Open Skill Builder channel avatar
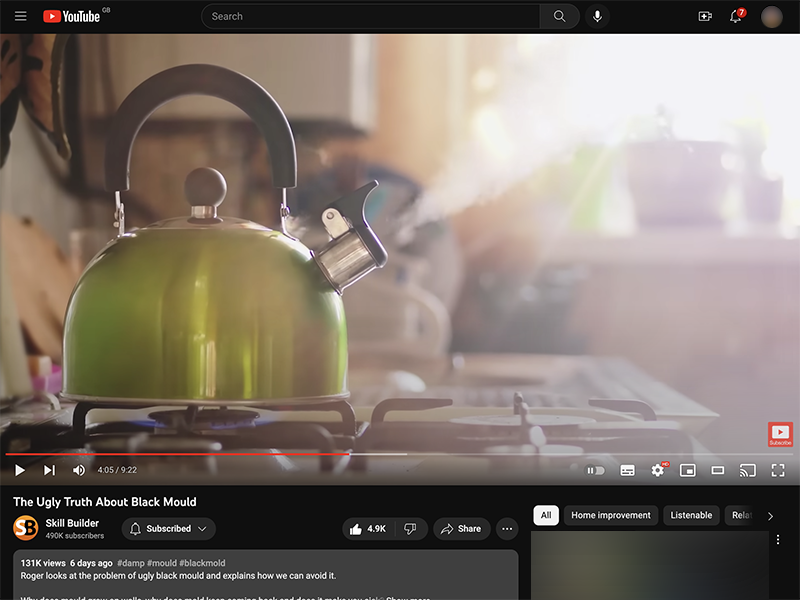Image resolution: width=800 pixels, height=600 pixels. pos(26,528)
